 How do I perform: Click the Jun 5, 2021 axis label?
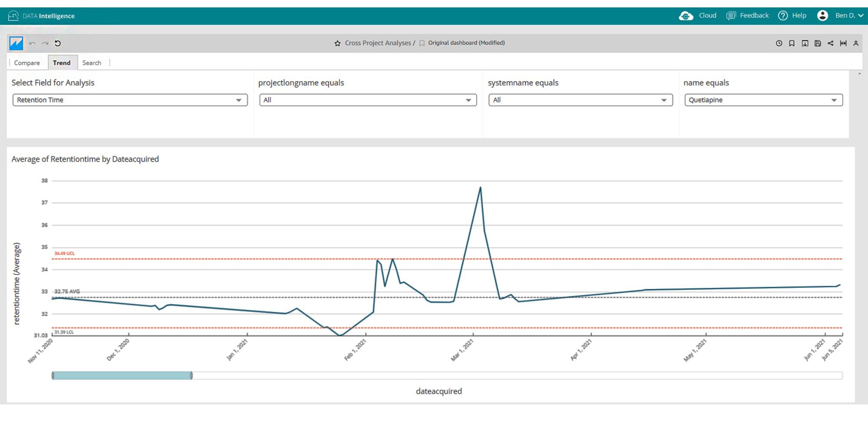[x=832, y=350]
